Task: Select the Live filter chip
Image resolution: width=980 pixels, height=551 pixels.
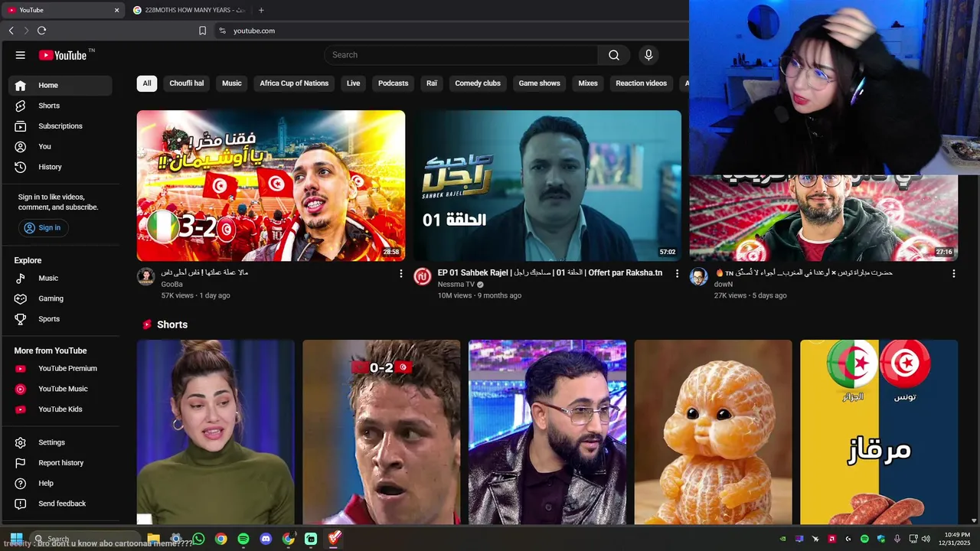Action: (x=353, y=83)
